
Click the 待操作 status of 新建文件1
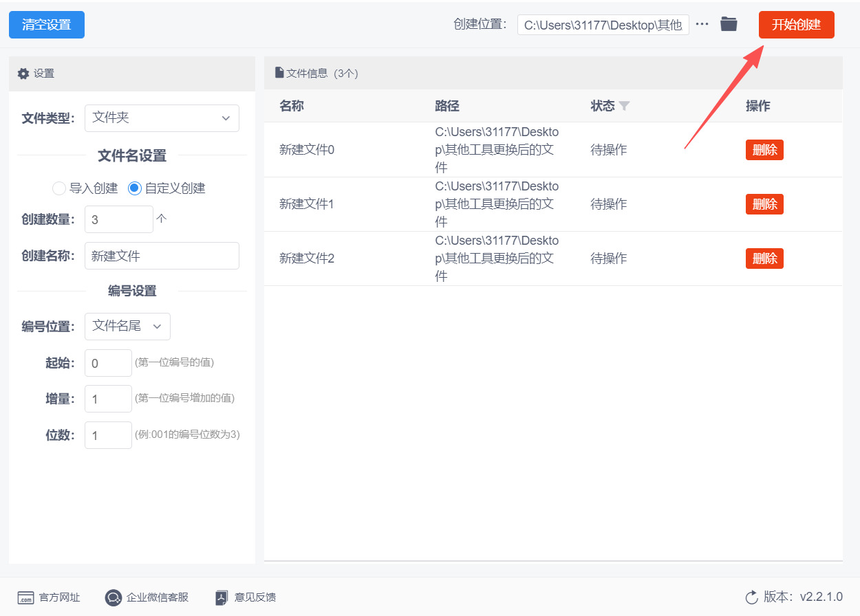(x=609, y=204)
